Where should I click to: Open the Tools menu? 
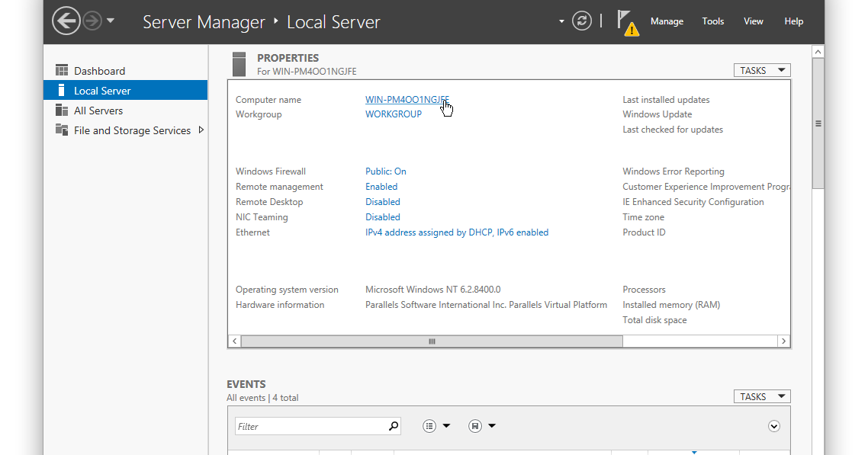pyautogui.click(x=712, y=21)
